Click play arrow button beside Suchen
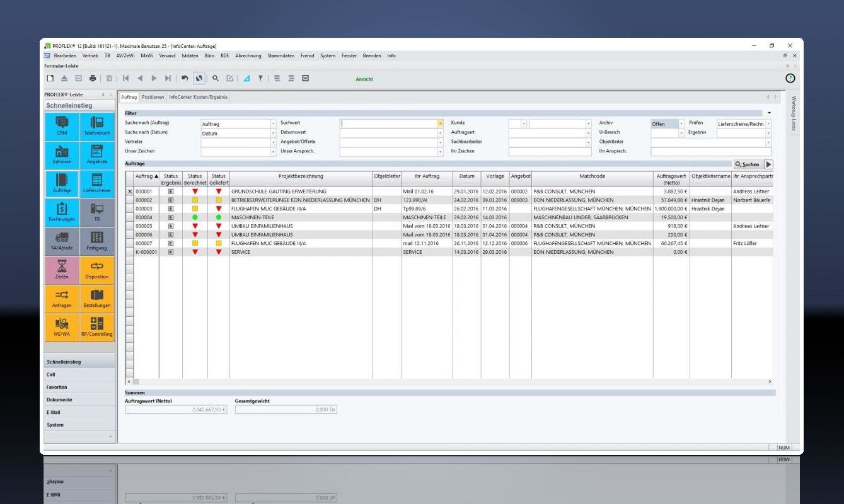 click(x=768, y=164)
